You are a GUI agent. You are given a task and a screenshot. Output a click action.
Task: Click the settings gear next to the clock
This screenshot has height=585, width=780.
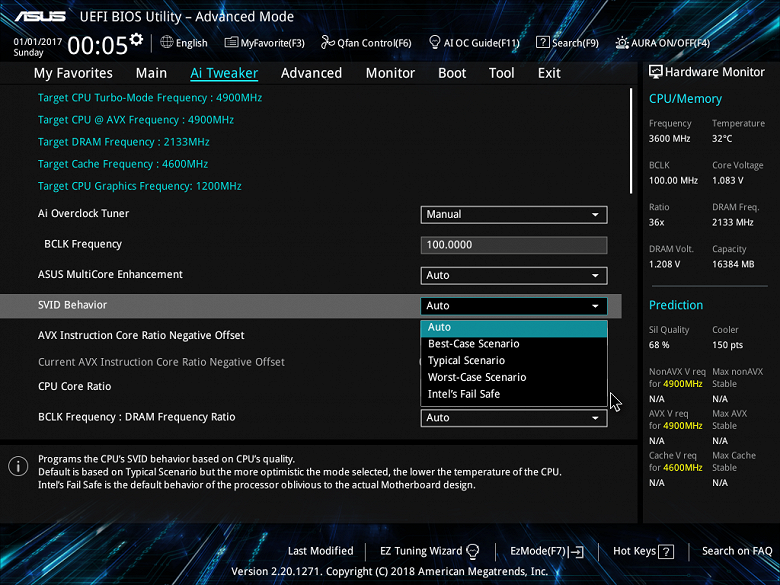[x=136, y=39]
